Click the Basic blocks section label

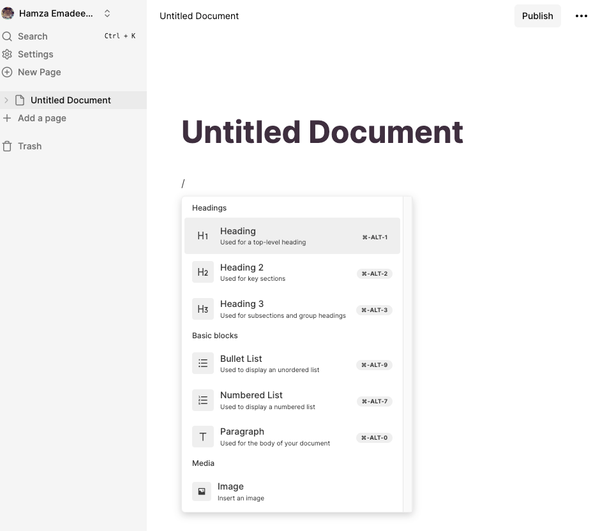coord(215,336)
